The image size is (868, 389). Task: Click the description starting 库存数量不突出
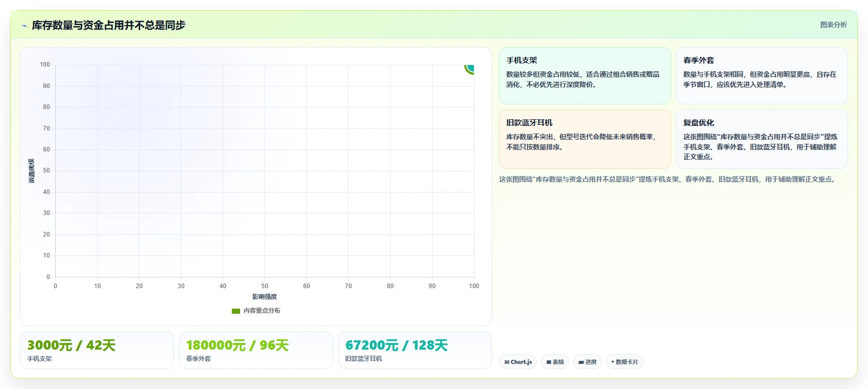(x=581, y=142)
